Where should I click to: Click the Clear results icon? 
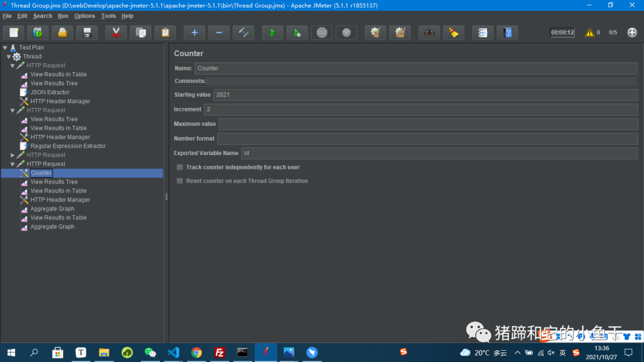[x=376, y=32]
